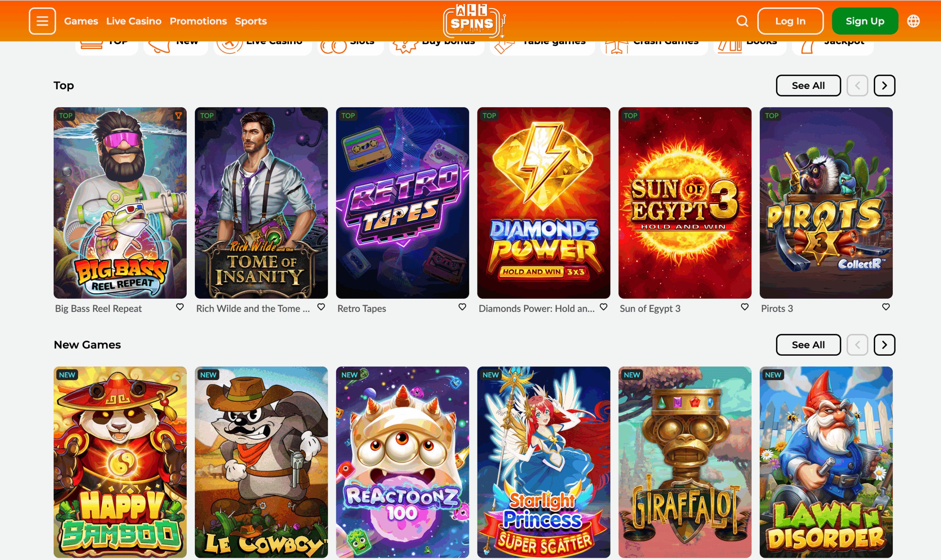The width and height of the screenshot is (941, 560).
Task: Open the Live Casino nav item
Action: point(134,21)
